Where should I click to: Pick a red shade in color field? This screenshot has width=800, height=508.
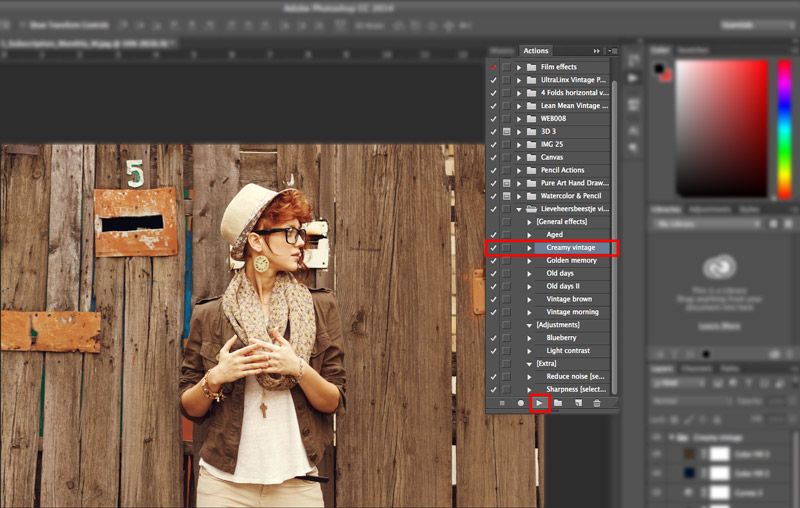(721, 128)
